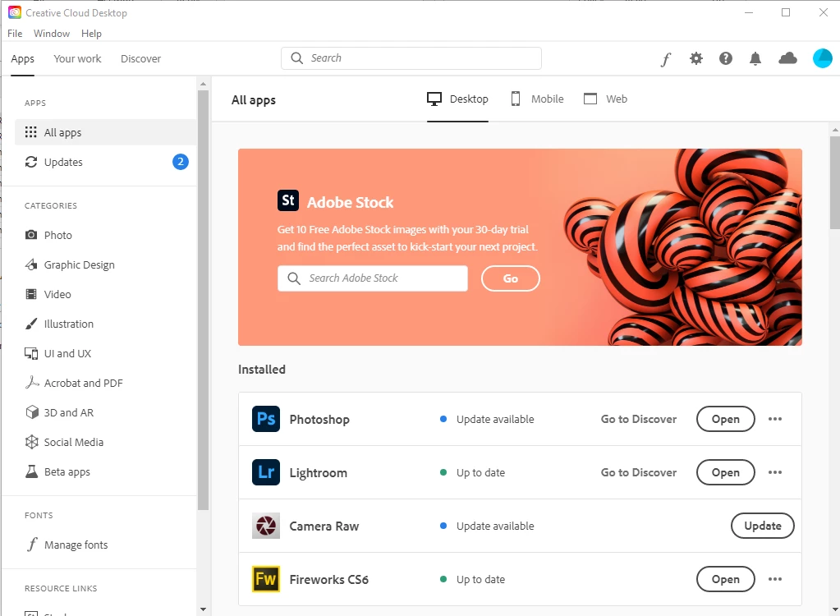Check cloud sync status icon
This screenshot has height=616, width=840.
point(787,57)
